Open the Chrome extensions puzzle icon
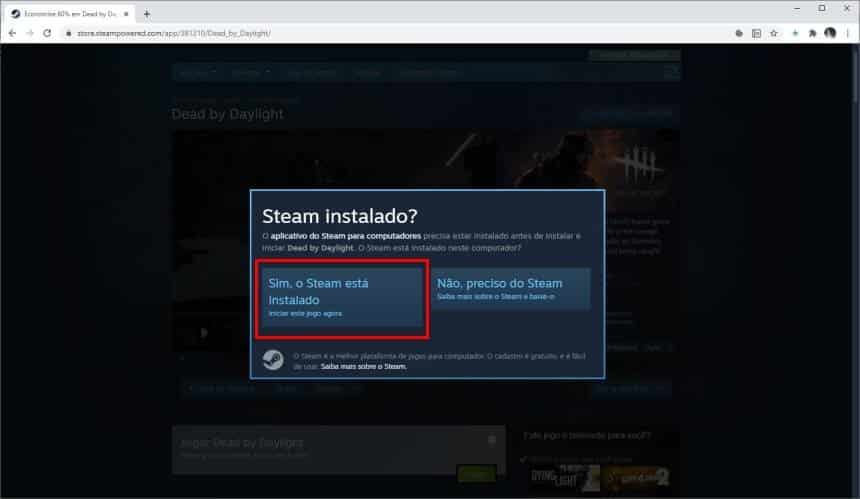 click(812, 33)
